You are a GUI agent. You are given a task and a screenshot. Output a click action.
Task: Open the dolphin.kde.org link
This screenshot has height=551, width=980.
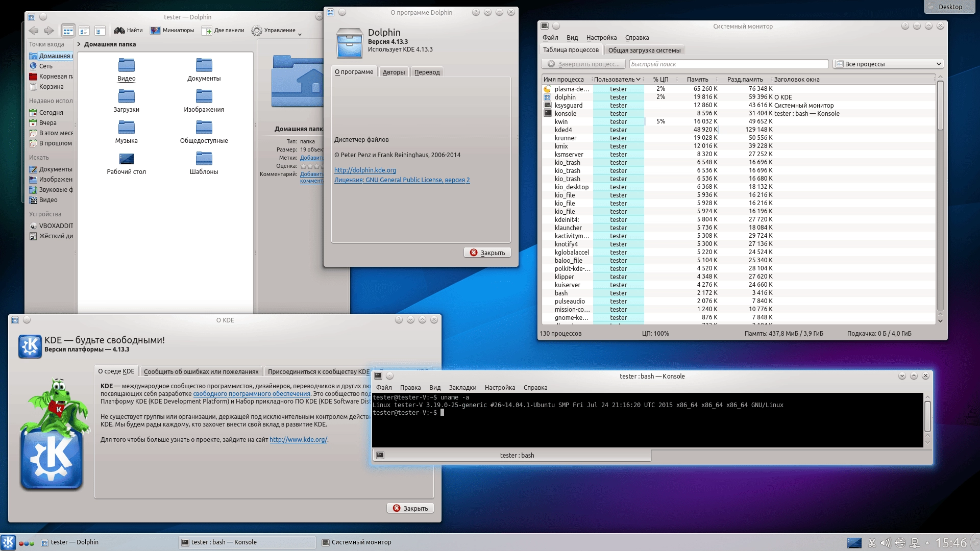click(x=365, y=170)
